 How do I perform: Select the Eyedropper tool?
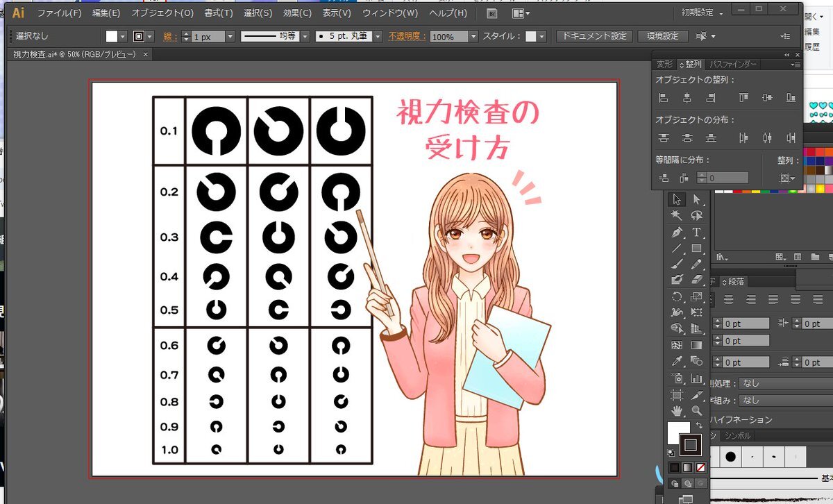pyautogui.click(x=678, y=362)
